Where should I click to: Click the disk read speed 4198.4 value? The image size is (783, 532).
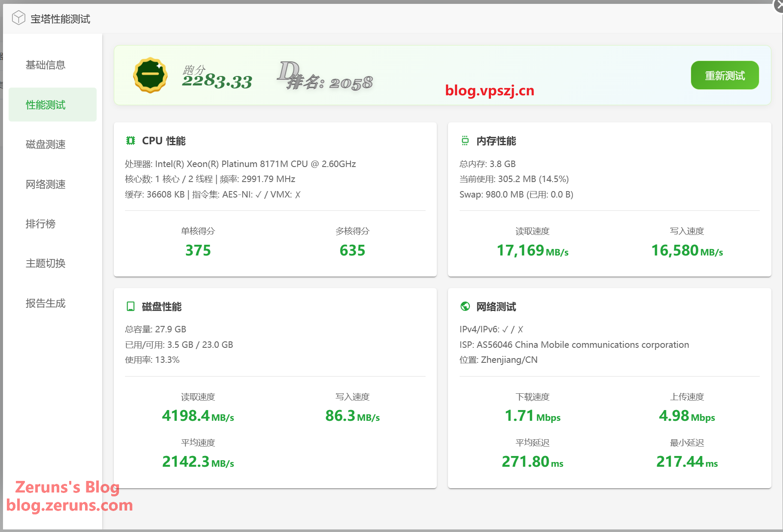click(186, 416)
